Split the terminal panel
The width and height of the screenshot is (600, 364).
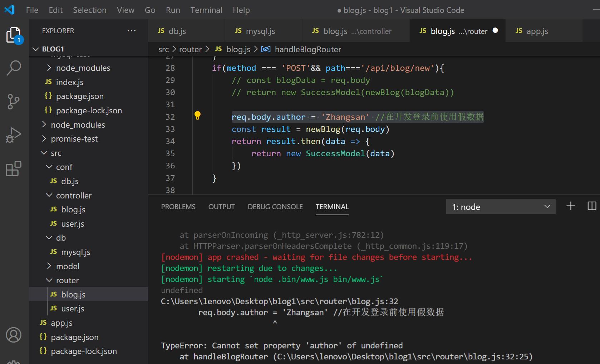592,206
